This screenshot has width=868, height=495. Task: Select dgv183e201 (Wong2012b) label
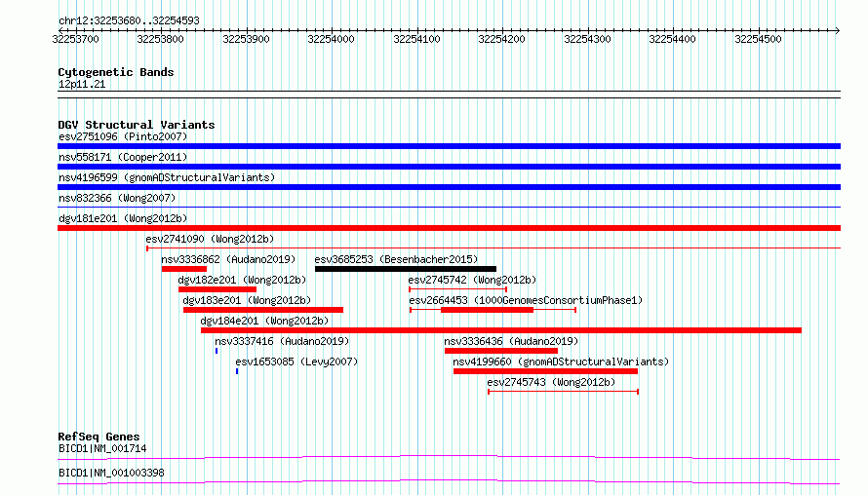click(247, 300)
